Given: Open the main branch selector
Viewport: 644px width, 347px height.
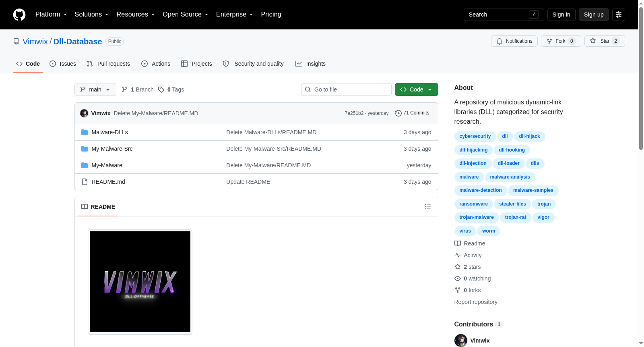Looking at the screenshot, I should (x=95, y=89).
